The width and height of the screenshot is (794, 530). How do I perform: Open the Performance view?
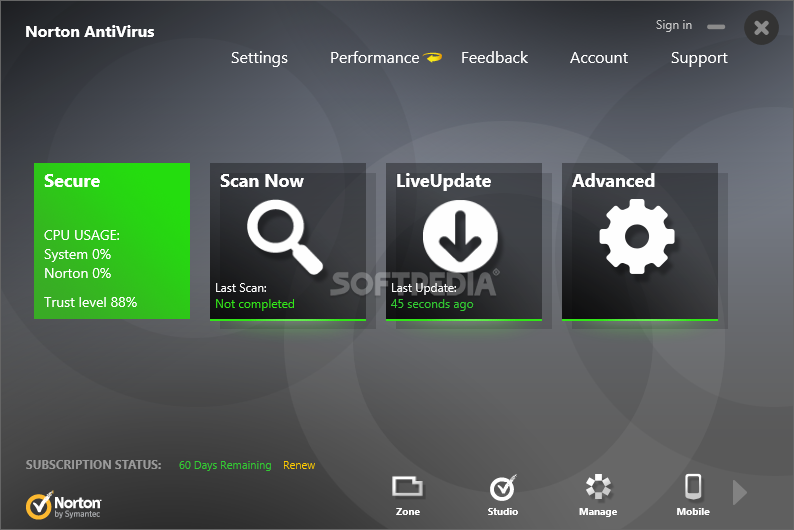pyautogui.click(x=375, y=58)
